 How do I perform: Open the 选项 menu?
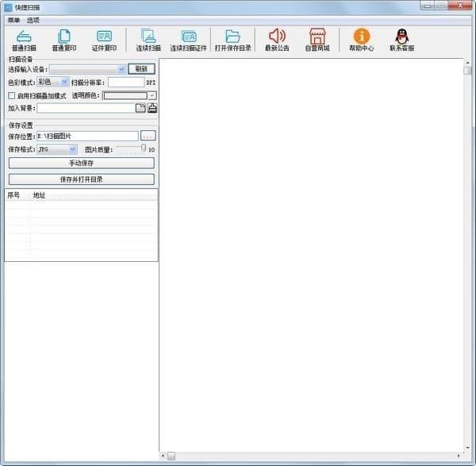click(x=33, y=21)
